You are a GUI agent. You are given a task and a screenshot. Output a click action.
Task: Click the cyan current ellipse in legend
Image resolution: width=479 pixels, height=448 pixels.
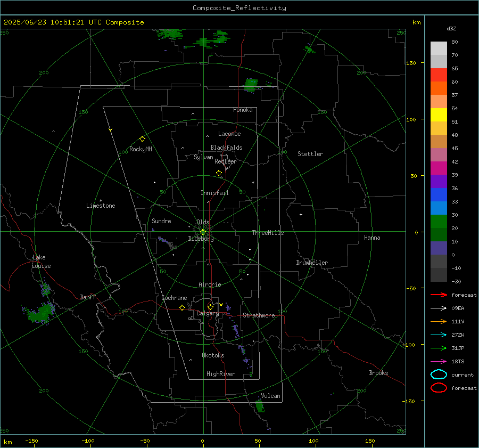(x=439, y=374)
